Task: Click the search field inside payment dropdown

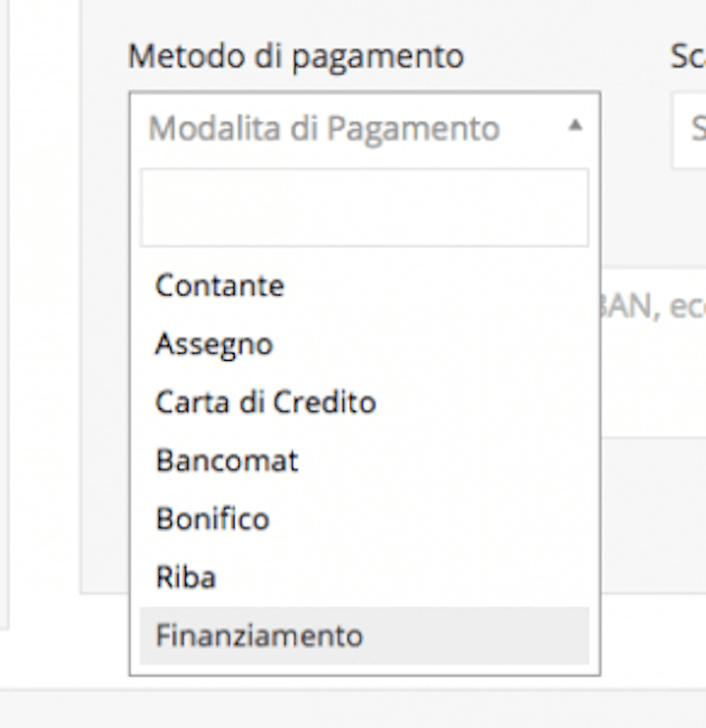Action: click(364, 208)
